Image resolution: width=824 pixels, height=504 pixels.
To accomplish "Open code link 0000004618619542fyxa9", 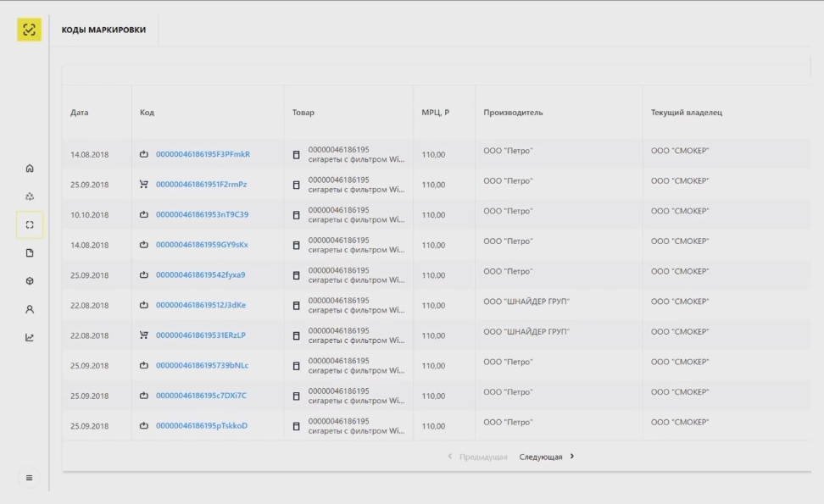I will tap(200, 274).
